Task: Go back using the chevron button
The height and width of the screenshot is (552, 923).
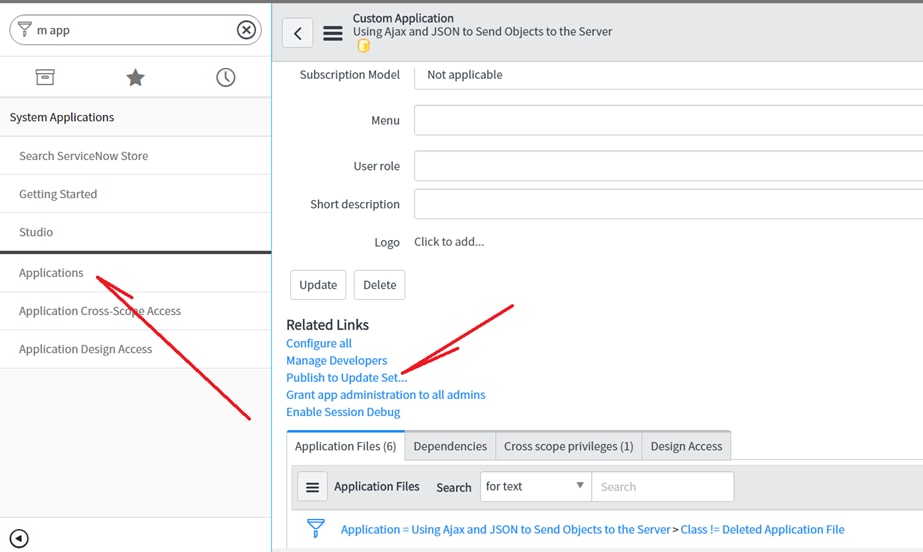Action: [297, 33]
